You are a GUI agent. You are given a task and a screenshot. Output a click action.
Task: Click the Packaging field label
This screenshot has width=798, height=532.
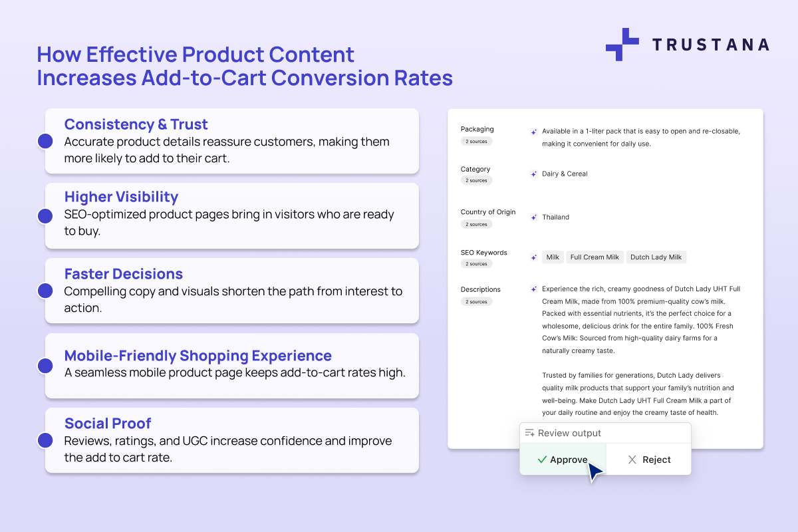(x=477, y=129)
